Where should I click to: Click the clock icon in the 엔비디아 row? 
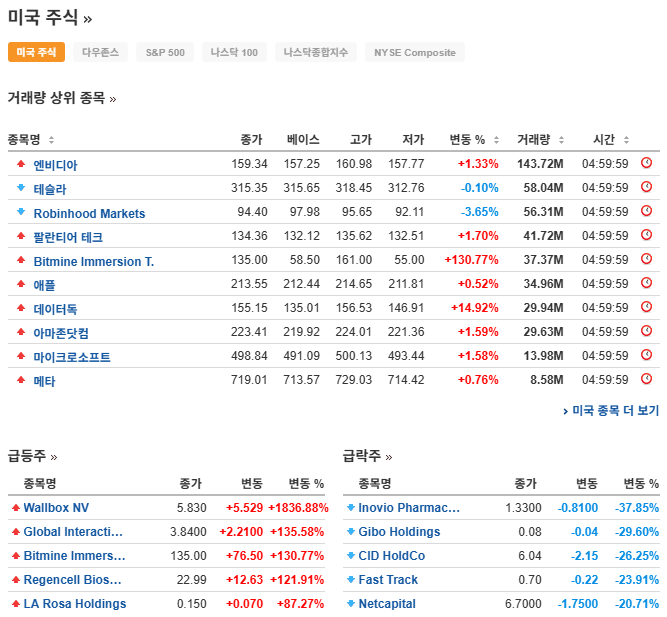tap(646, 163)
